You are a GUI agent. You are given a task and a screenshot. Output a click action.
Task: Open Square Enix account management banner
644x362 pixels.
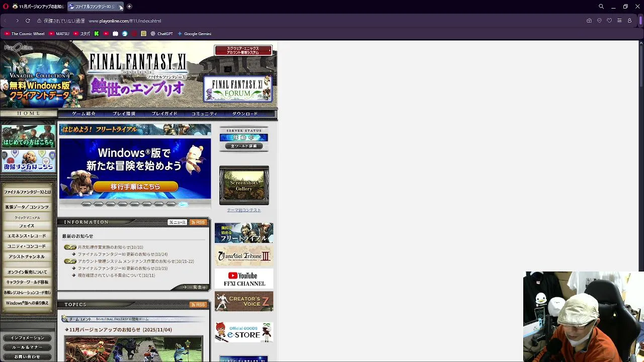243,50
